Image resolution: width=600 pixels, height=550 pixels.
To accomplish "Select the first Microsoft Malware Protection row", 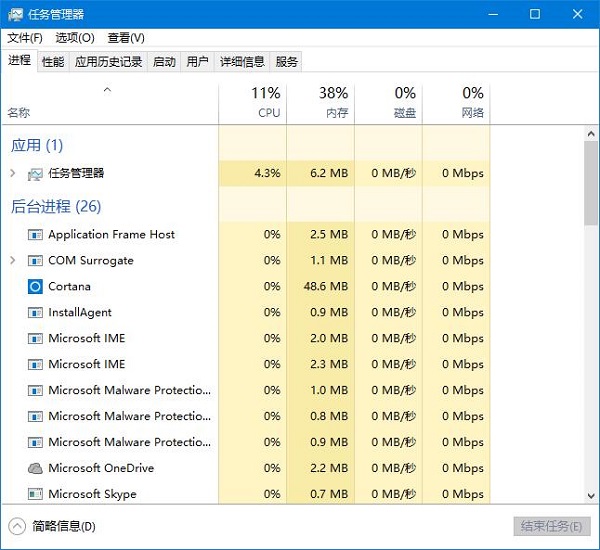I will [130, 390].
